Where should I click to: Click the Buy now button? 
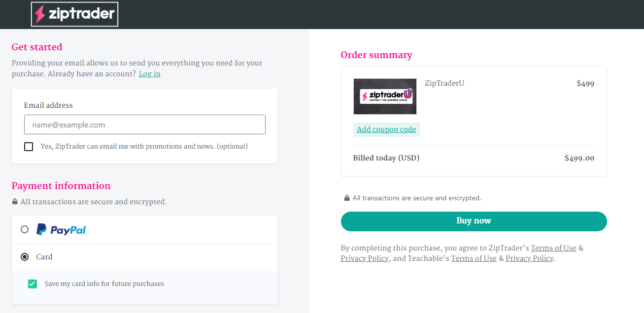[474, 221]
